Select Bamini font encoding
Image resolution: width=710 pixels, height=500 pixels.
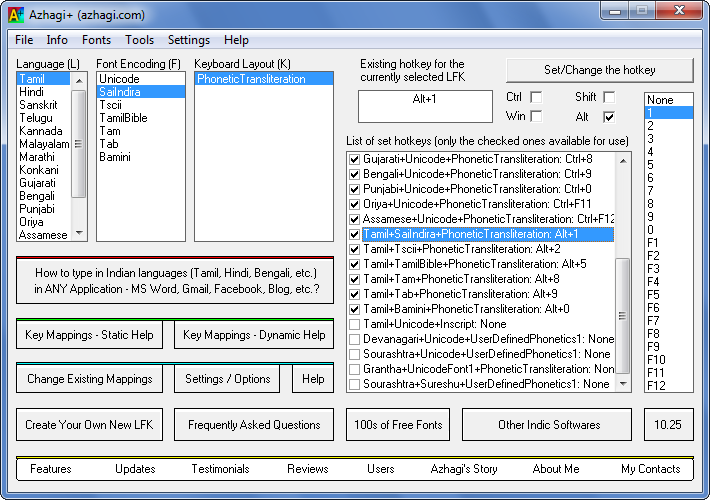pyautogui.click(x=141, y=157)
